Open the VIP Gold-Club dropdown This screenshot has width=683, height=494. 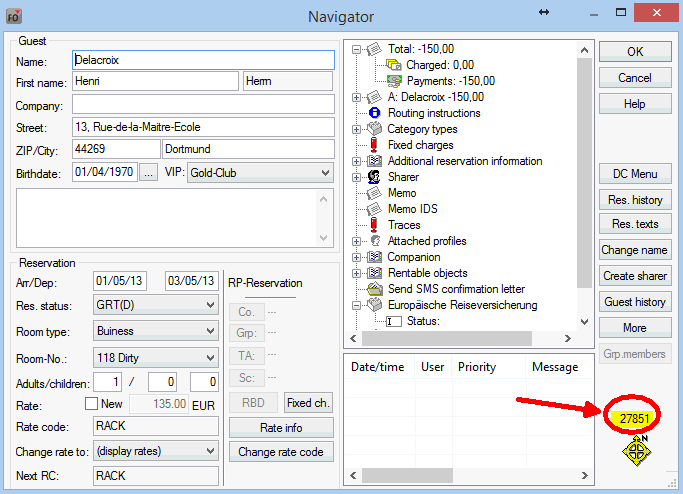coord(324,172)
